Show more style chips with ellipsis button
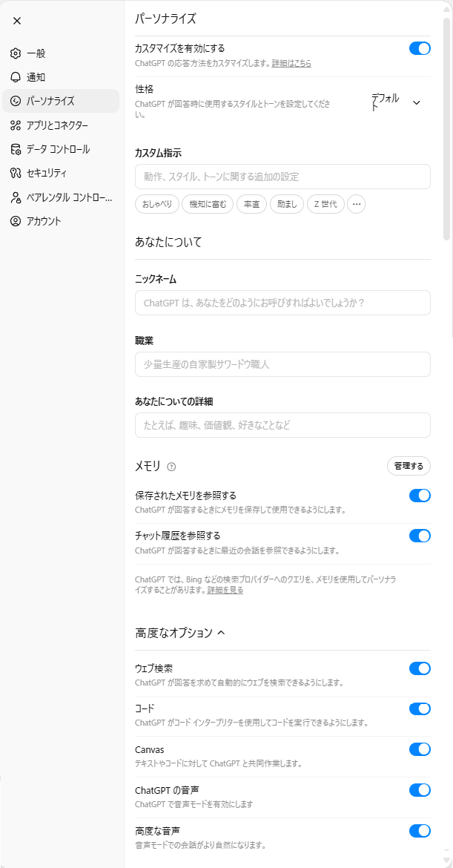 click(x=356, y=204)
